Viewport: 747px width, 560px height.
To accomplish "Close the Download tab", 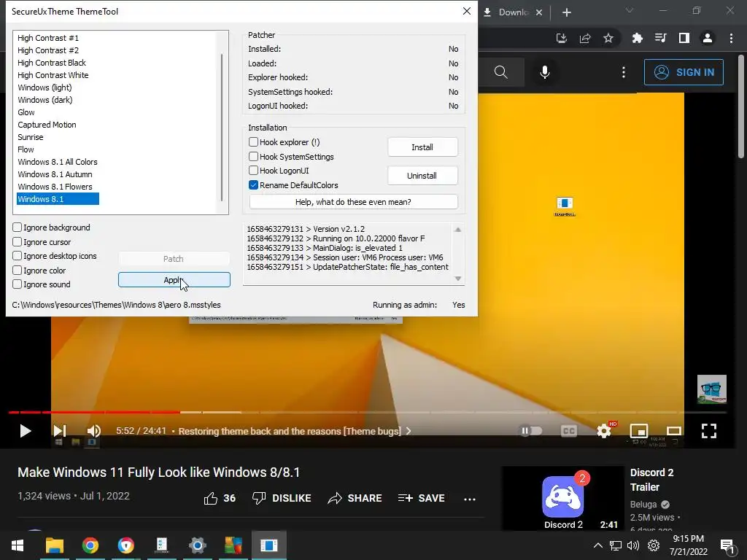I will (539, 12).
